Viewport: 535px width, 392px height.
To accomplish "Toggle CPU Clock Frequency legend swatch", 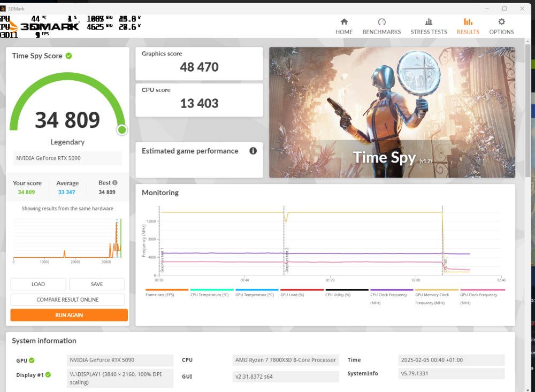I will (392, 290).
